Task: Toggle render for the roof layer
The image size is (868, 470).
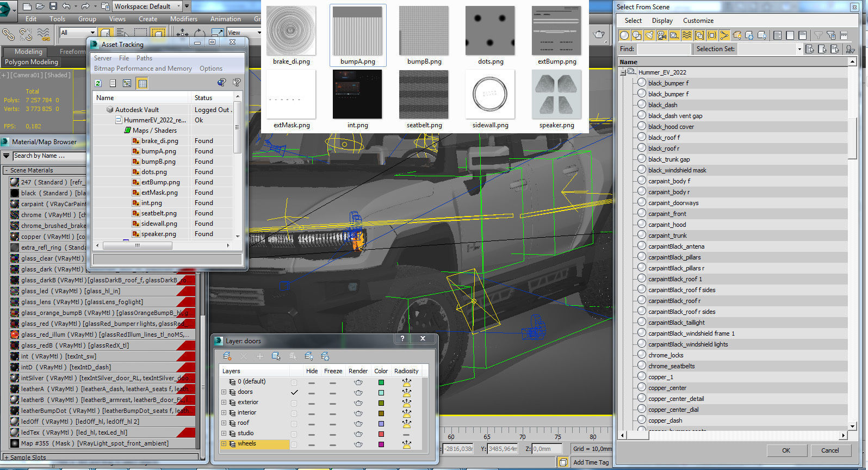Action: 358,423
